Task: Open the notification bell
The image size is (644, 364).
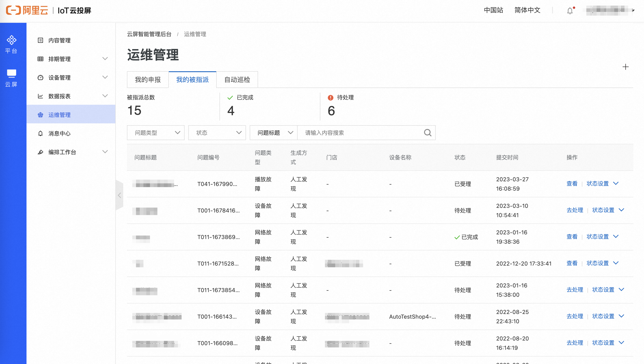Action: 570,10
